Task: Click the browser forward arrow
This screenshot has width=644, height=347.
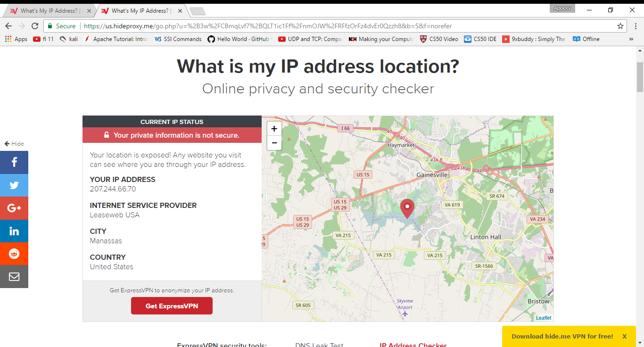Action: [x=22, y=26]
